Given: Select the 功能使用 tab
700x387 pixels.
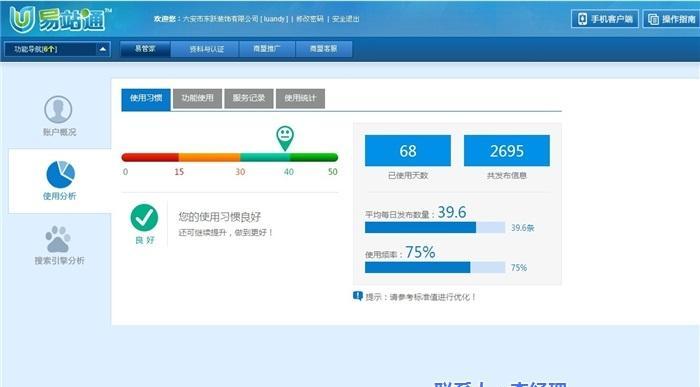Looking at the screenshot, I should tap(197, 98).
